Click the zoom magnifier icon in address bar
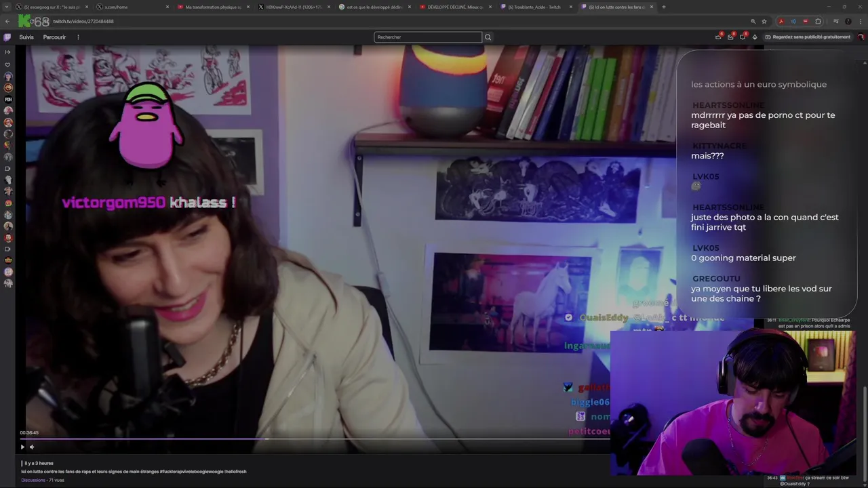868x488 pixels. click(x=753, y=21)
